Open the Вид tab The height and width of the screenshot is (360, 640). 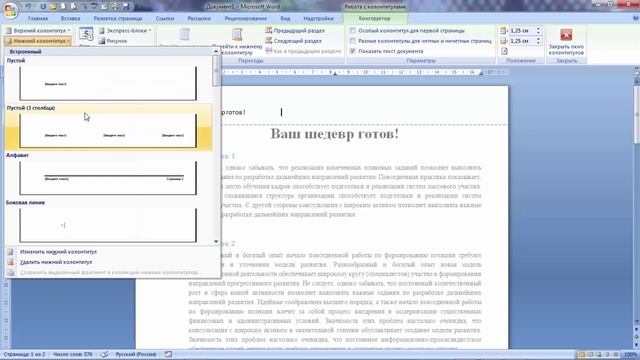pos(285,18)
